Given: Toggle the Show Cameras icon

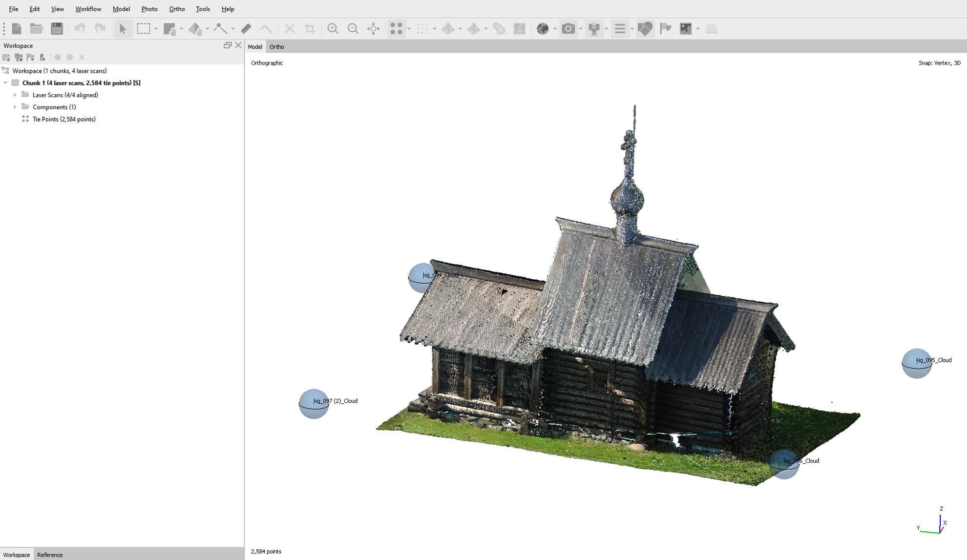Looking at the screenshot, I should (x=568, y=29).
